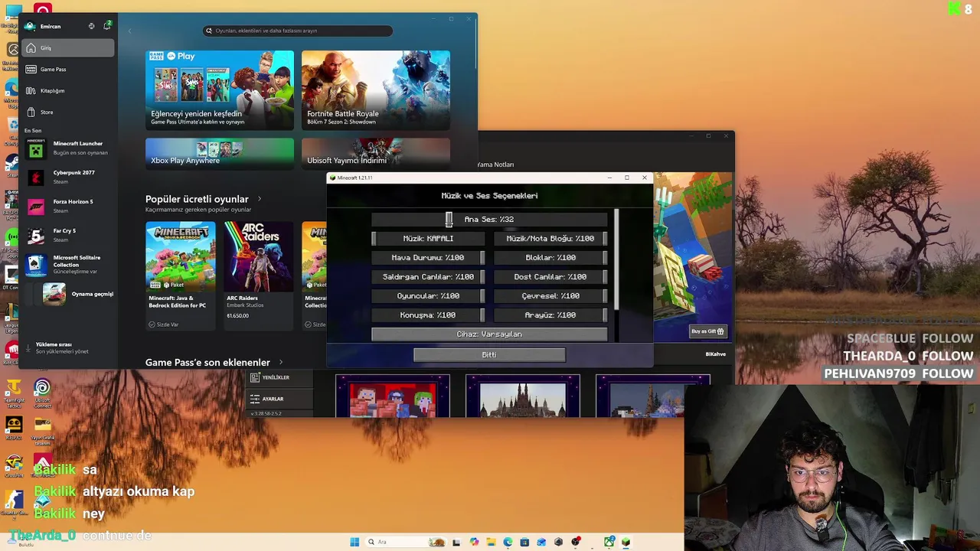Open Task View on taskbar
The width and height of the screenshot is (980, 551).
click(456, 542)
